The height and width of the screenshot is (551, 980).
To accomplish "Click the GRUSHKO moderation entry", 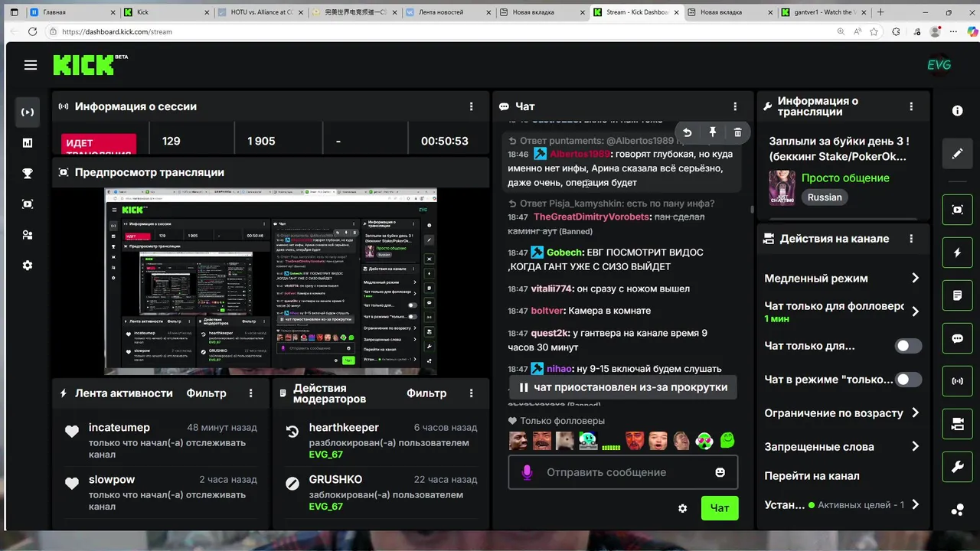I will pyautogui.click(x=381, y=492).
